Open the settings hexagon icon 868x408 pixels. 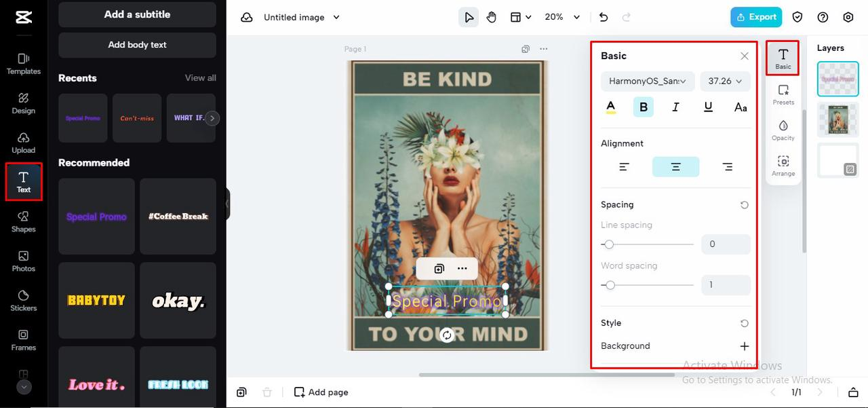[848, 17]
